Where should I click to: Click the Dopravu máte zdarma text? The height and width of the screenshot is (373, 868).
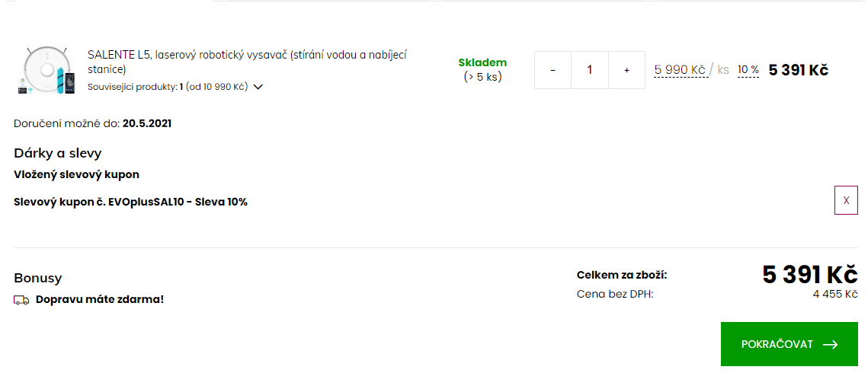pos(100,299)
